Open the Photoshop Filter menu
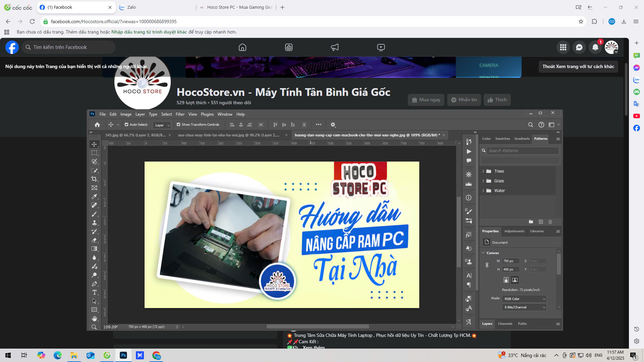Screen dimensions: 644x362 (180, 114)
